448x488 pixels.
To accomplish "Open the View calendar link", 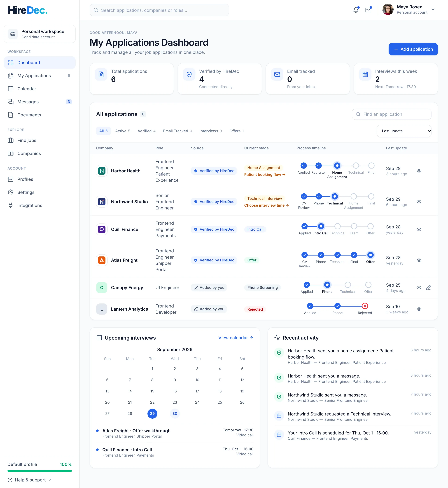I will pyautogui.click(x=236, y=338).
